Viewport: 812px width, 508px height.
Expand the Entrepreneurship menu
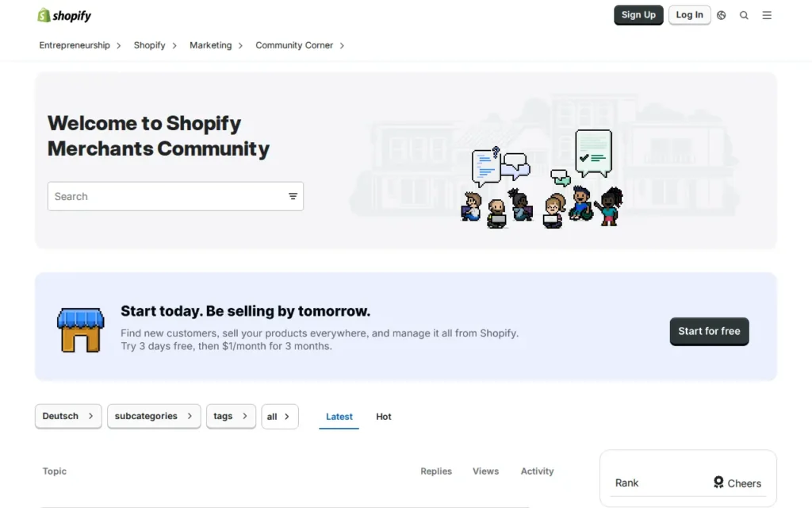pos(80,45)
